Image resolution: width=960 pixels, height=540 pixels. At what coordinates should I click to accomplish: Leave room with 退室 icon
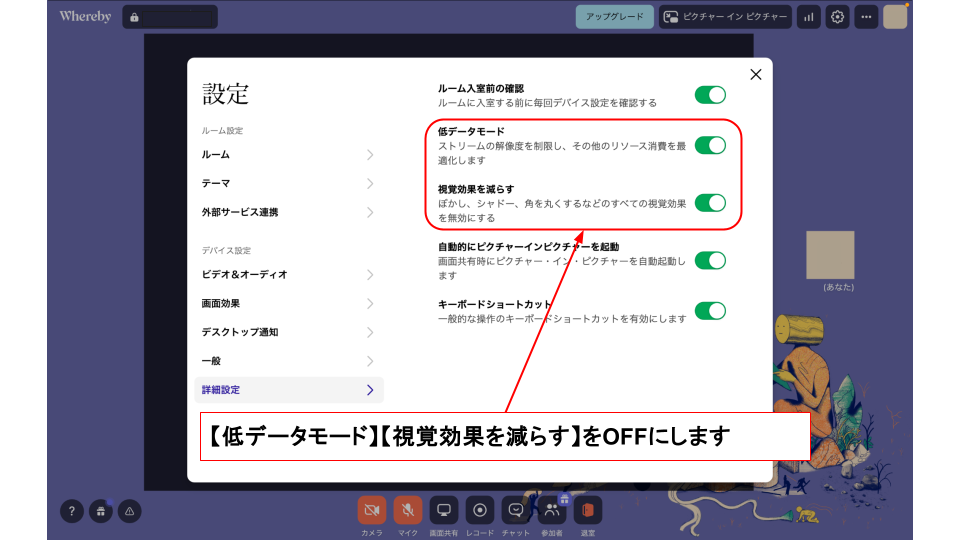tap(588, 510)
